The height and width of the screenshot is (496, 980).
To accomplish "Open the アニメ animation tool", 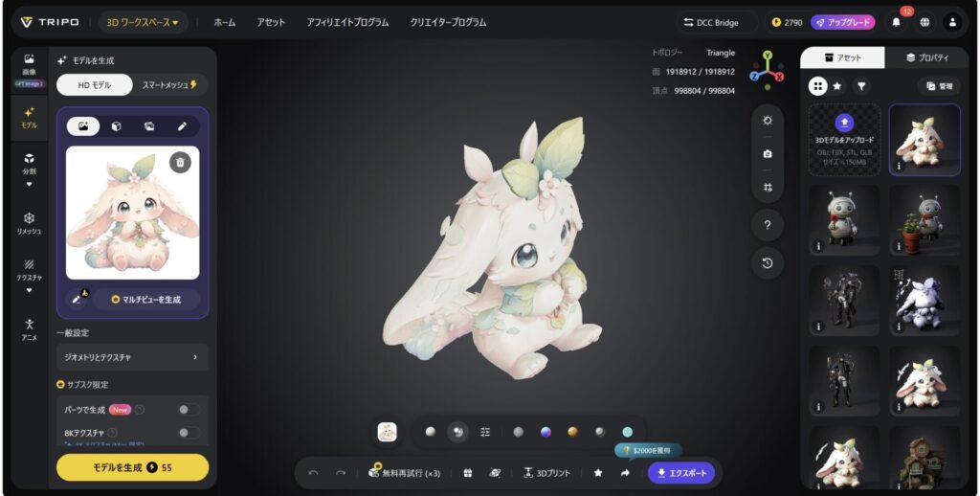I will tap(30, 329).
